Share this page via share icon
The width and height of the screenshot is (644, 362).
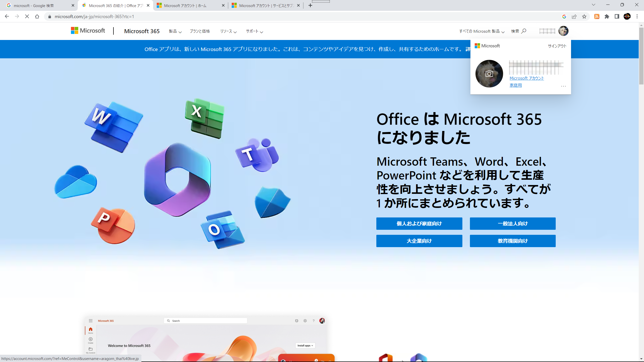574,17
